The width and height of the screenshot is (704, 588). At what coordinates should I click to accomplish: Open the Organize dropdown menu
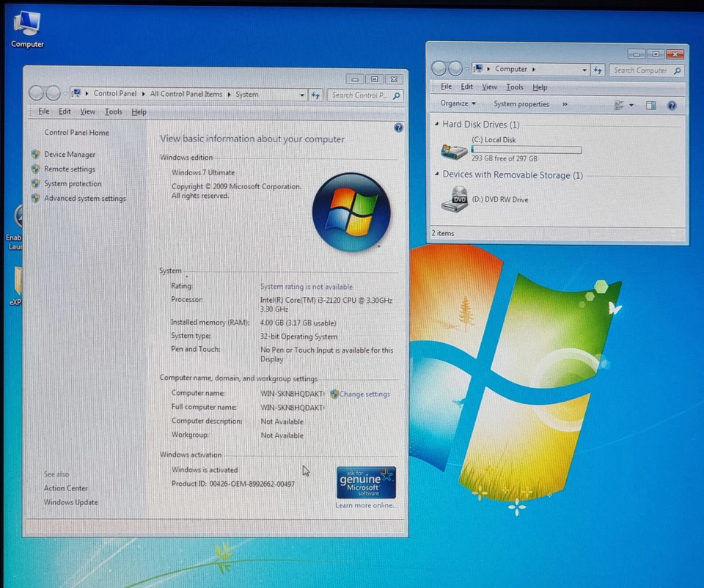(x=458, y=103)
